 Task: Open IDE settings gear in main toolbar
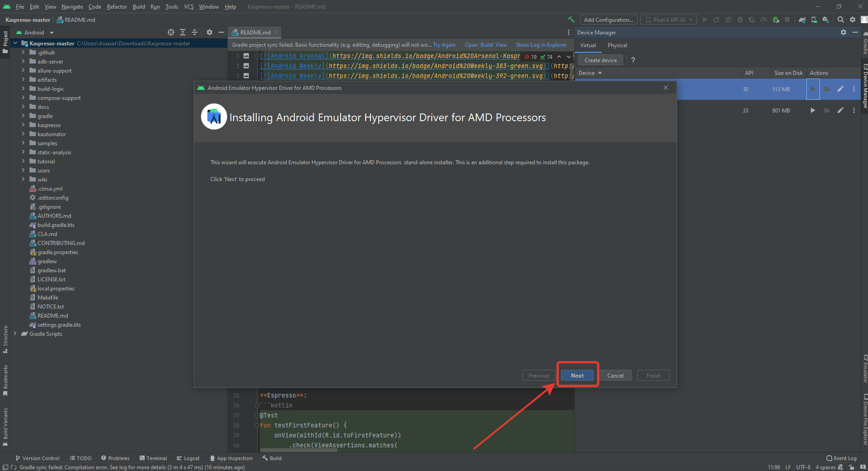853,20
